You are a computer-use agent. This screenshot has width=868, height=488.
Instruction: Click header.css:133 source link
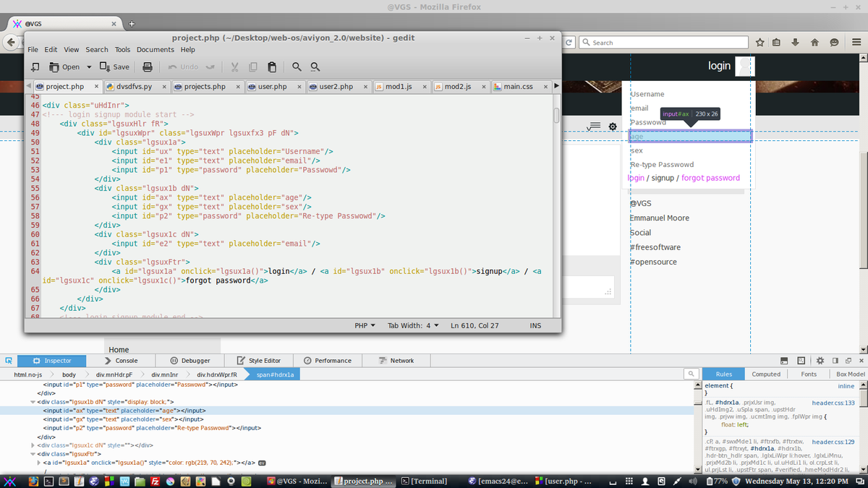pyautogui.click(x=833, y=403)
